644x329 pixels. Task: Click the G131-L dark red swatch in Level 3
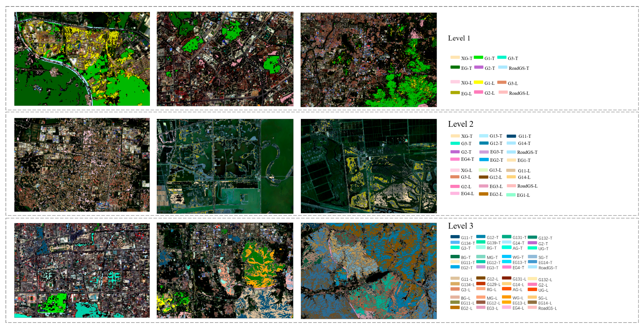506,278
